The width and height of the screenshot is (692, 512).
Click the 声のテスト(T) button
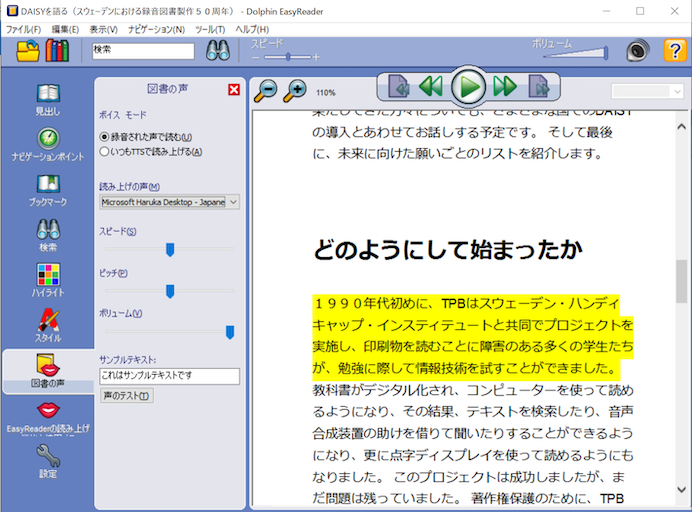(127, 395)
